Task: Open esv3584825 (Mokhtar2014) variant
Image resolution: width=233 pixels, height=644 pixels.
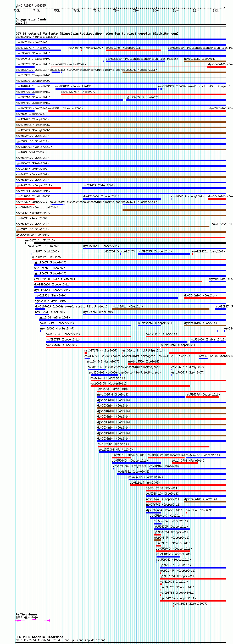Action: [166, 455]
